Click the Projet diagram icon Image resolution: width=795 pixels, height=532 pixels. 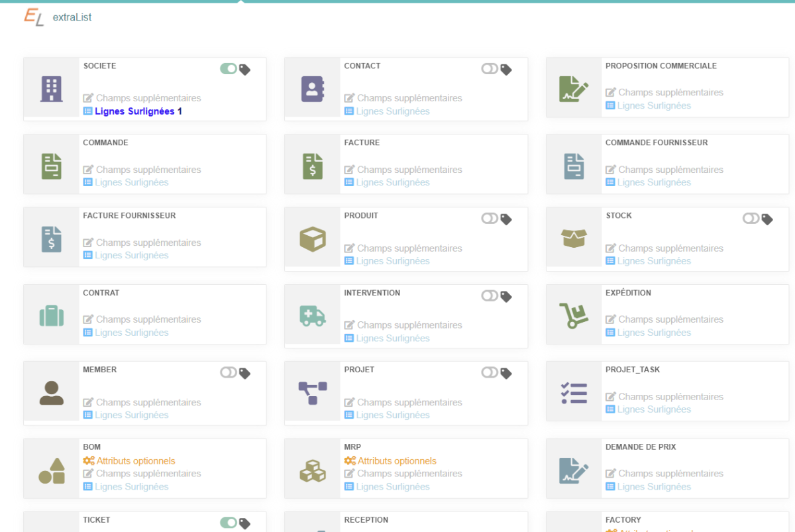[312, 393]
